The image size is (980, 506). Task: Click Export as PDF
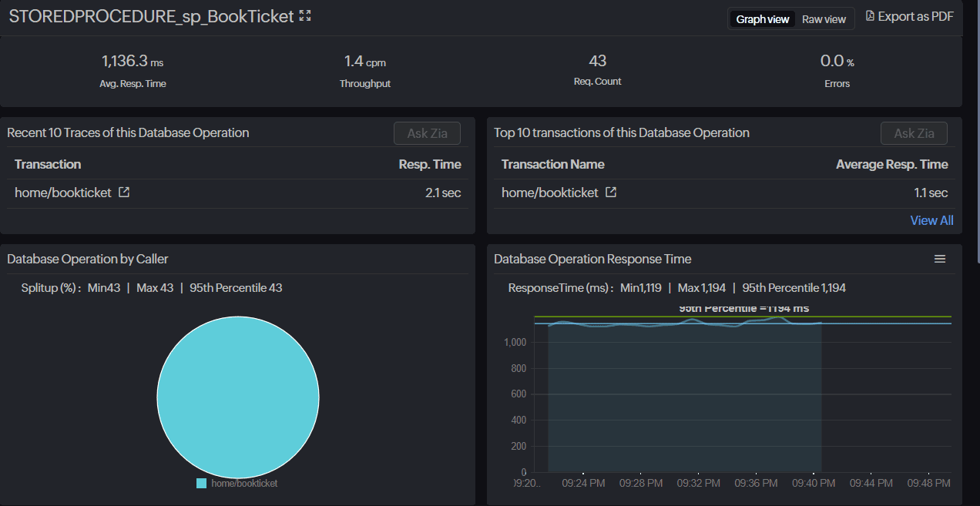click(x=915, y=16)
